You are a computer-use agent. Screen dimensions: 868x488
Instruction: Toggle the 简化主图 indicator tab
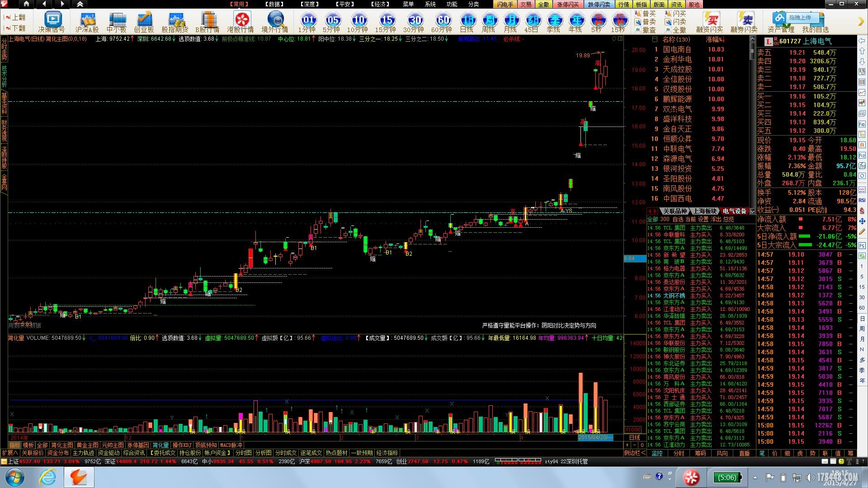point(62,445)
